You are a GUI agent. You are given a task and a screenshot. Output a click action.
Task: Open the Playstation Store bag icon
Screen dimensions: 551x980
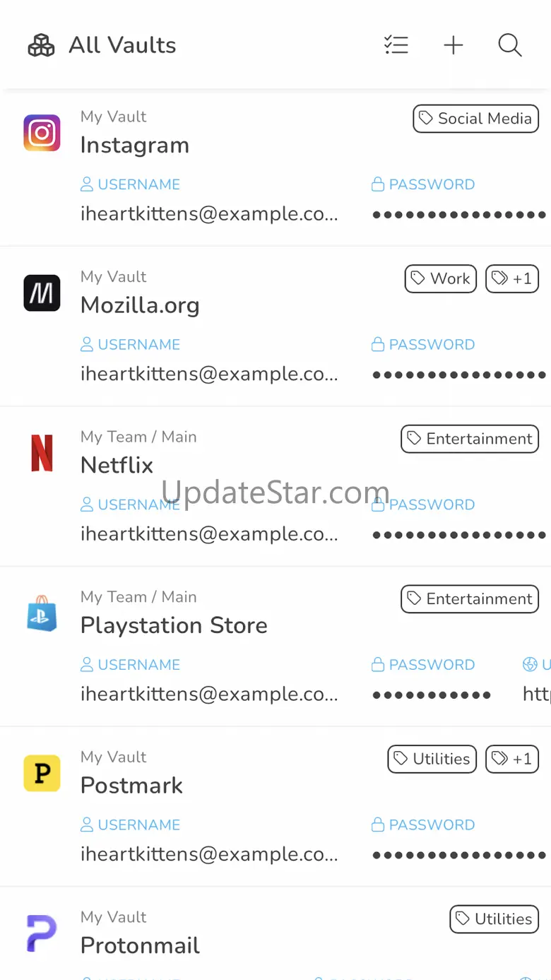click(x=42, y=613)
